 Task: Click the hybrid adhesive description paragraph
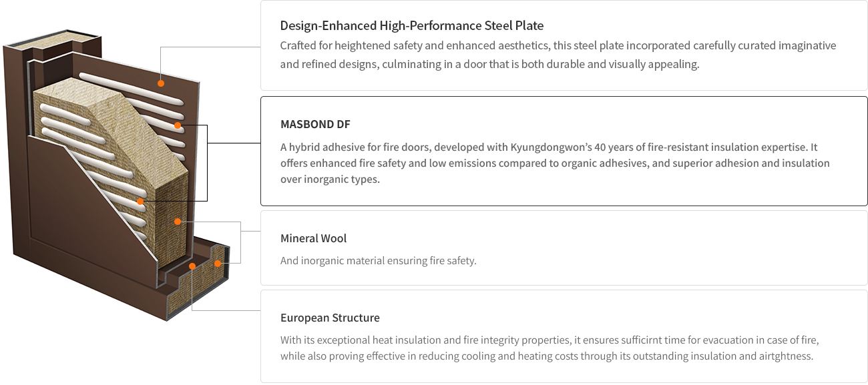pos(554,163)
